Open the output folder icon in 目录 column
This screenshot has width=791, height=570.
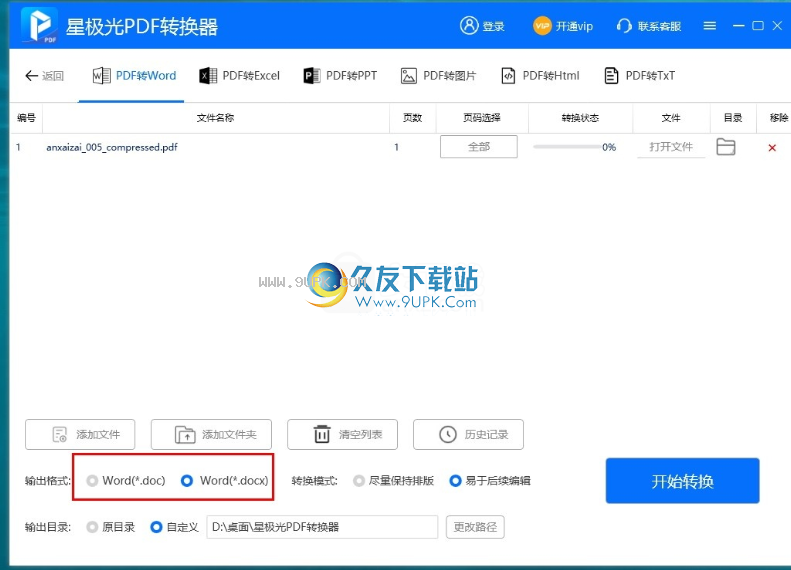coord(725,147)
